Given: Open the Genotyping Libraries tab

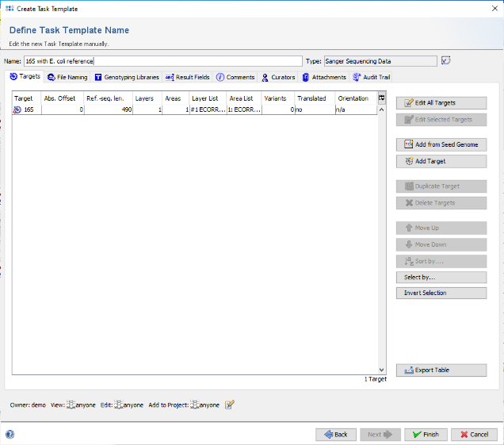Looking at the screenshot, I should point(127,77).
